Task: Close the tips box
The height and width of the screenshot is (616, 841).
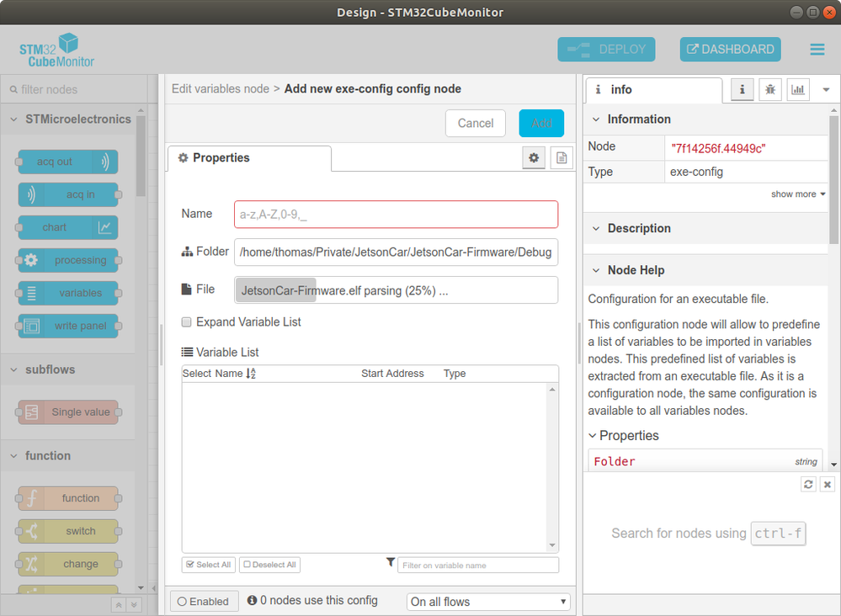Action: click(828, 484)
